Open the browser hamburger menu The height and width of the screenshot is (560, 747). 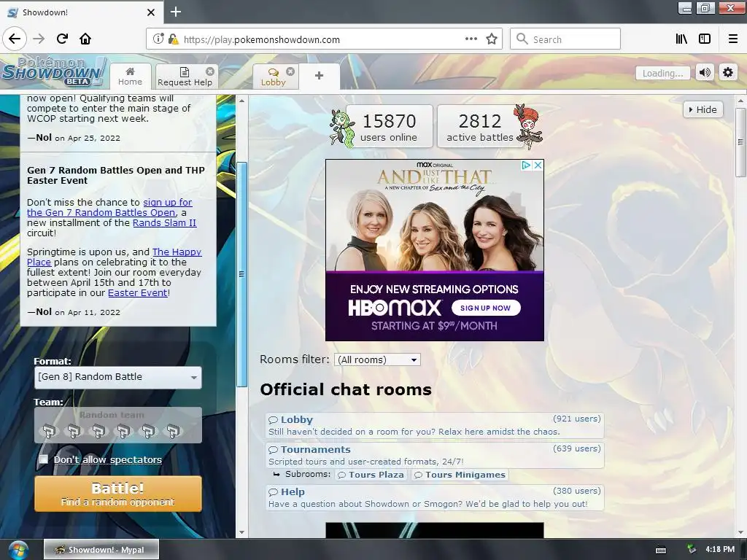point(732,39)
